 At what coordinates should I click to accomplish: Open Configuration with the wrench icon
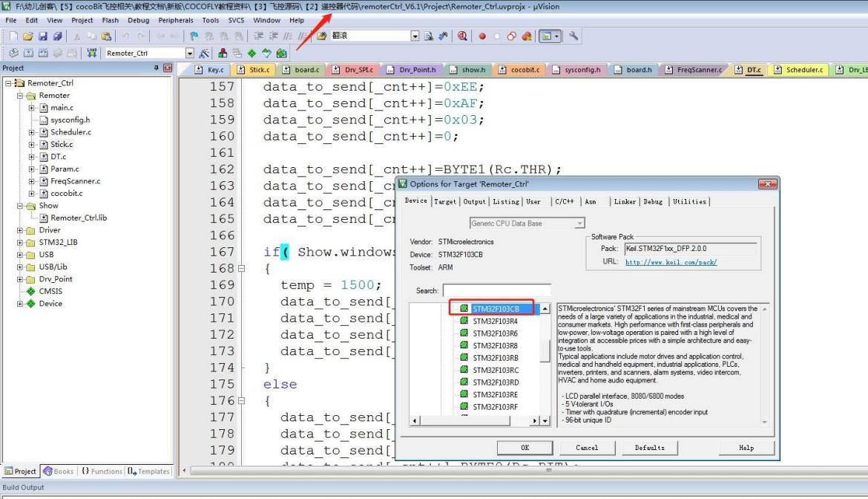[x=573, y=36]
